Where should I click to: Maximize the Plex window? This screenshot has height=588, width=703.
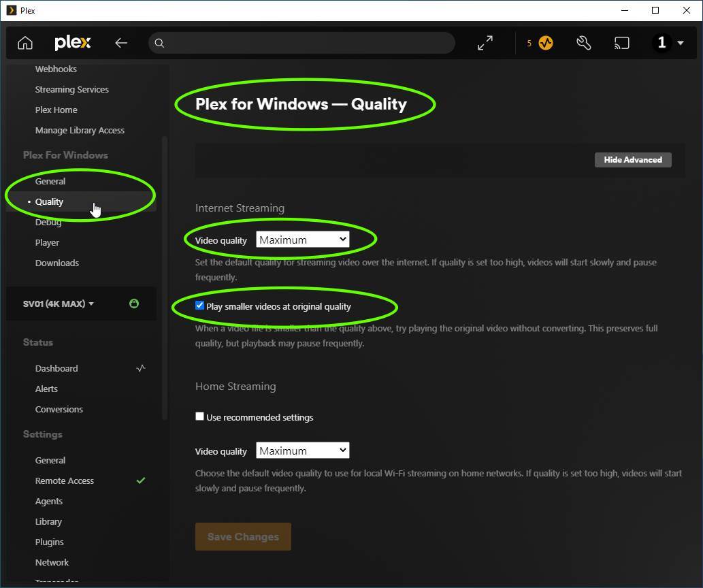pyautogui.click(x=655, y=10)
